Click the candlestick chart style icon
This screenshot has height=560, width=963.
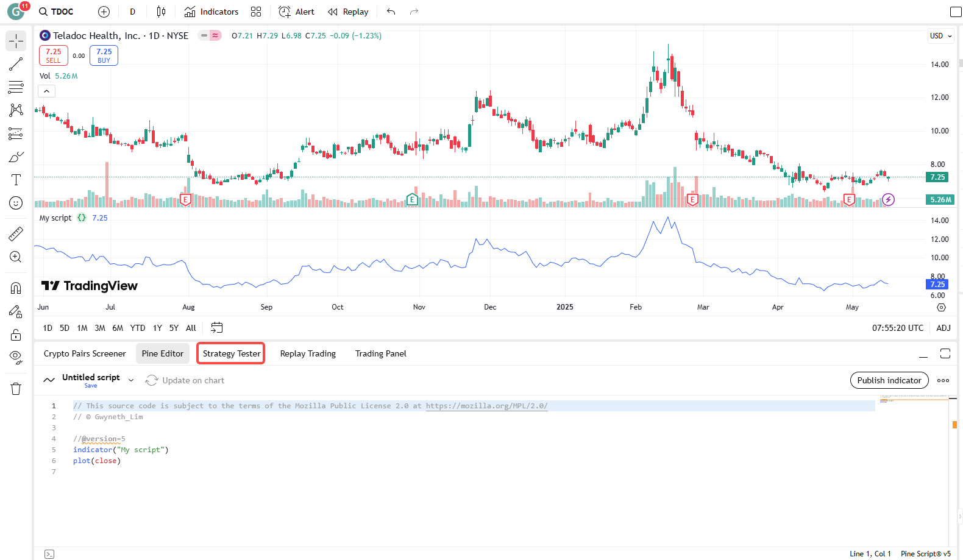click(161, 12)
